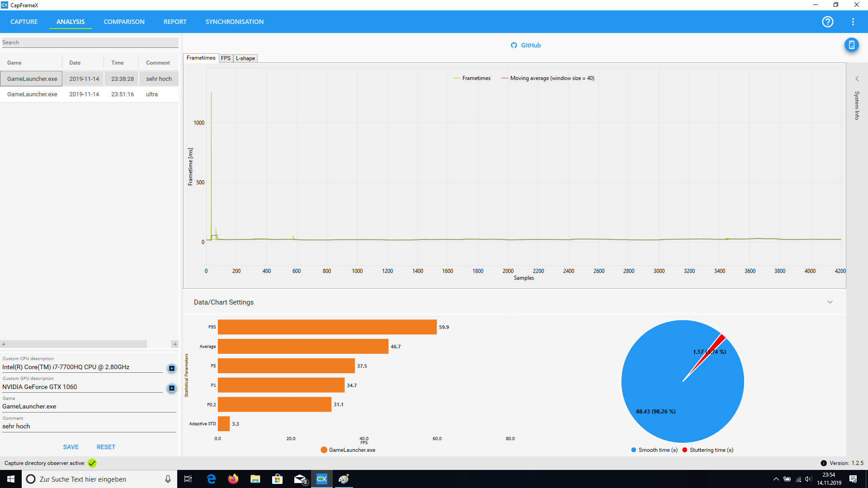Open CapFrameX icon in the taskbar
Viewport: 868px width, 488px height.
coord(321,479)
